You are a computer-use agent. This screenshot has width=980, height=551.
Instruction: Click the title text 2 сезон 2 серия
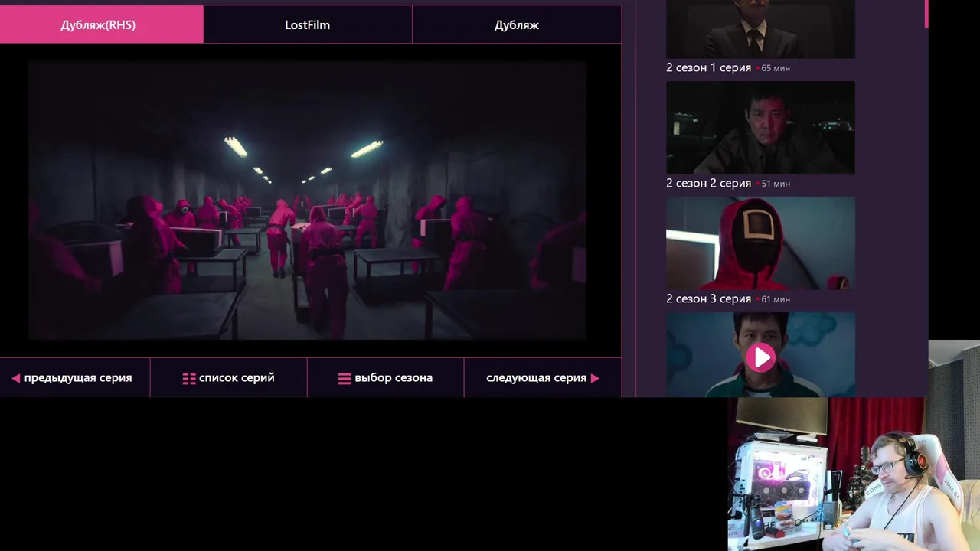(x=708, y=183)
